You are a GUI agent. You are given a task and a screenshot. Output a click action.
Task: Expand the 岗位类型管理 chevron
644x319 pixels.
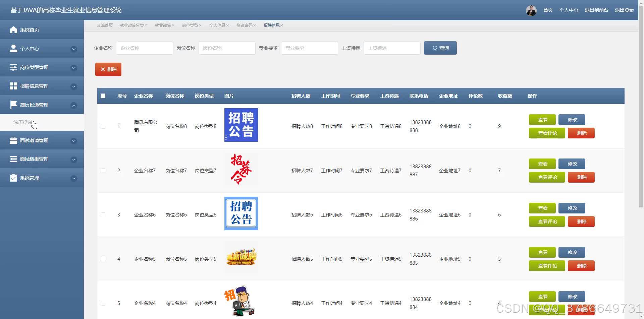[x=74, y=68]
